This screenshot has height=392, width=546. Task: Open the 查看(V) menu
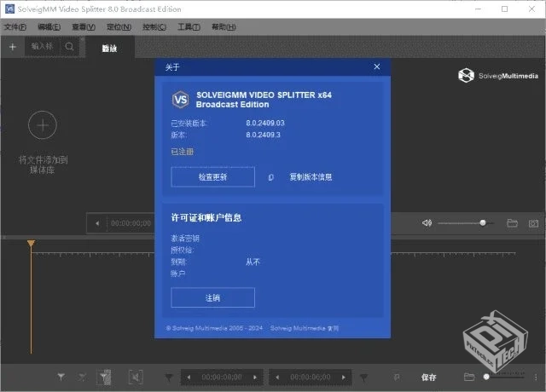[x=84, y=26]
